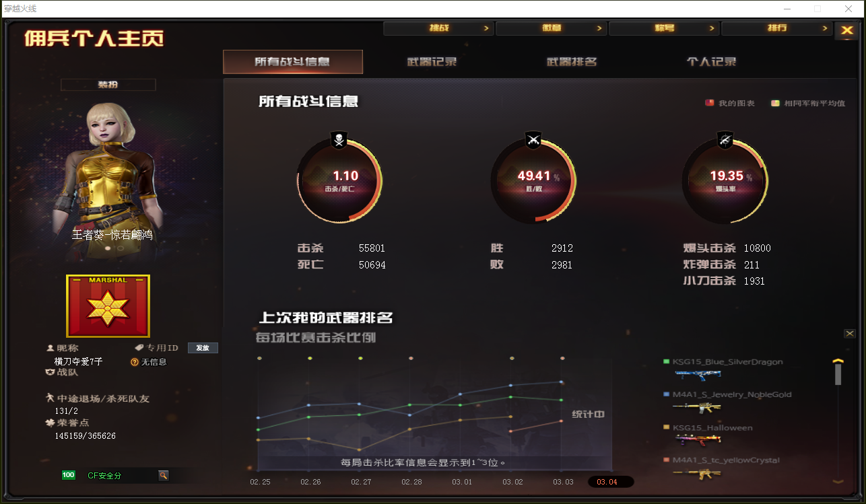This screenshot has width=866, height=504.
Task: Click the 19.35% headshot rate gauge
Action: [725, 180]
